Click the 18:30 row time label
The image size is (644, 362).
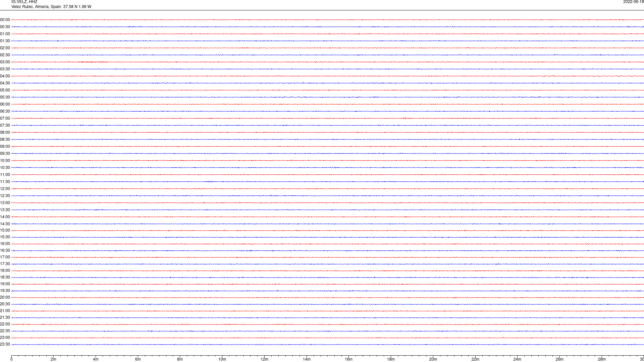pos(5,277)
